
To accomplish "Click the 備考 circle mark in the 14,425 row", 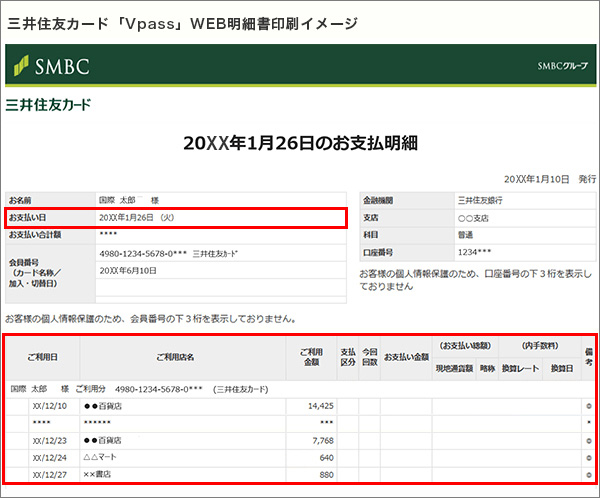I will click(589, 406).
